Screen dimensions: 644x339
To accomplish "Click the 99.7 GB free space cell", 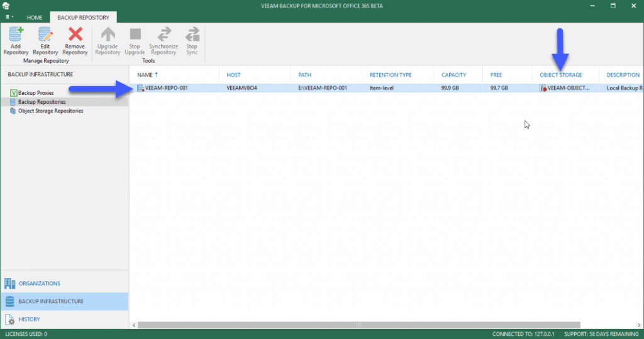I will 499,88.
